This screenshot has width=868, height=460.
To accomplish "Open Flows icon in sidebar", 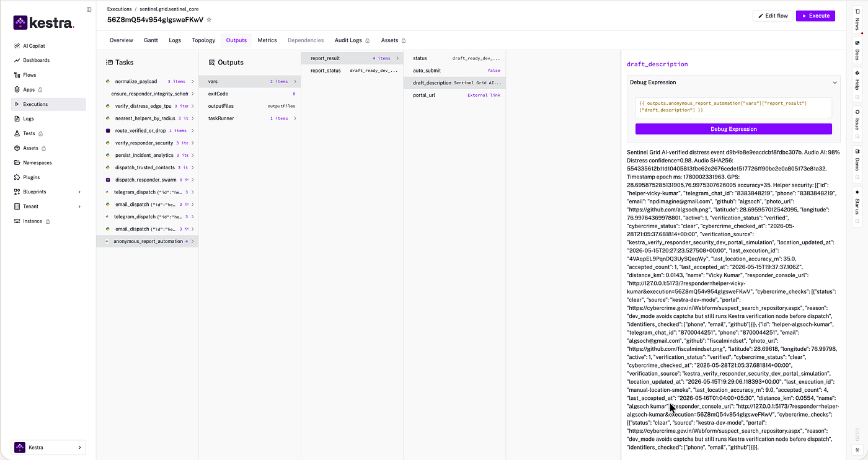I will [x=17, y=75].
